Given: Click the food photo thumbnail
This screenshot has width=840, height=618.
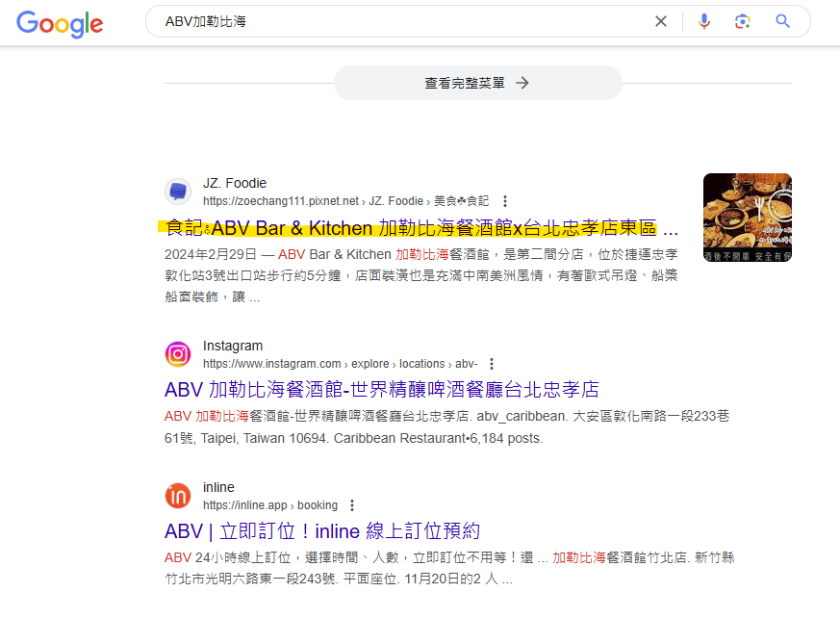Looking at the screenshot, I should point(747,217).
